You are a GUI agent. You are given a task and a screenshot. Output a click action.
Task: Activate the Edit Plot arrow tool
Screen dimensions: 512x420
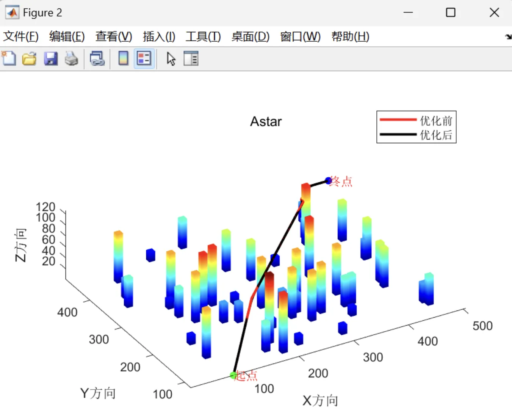(x=171, y=59)
